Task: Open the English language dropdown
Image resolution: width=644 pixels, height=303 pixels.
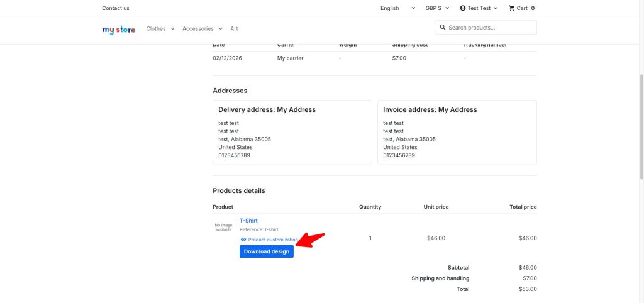Action: click(x=397, y=8)
